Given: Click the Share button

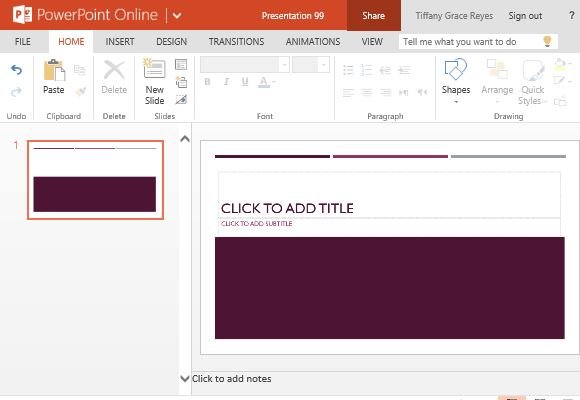Looking at the screenshot, I should 374,16.
